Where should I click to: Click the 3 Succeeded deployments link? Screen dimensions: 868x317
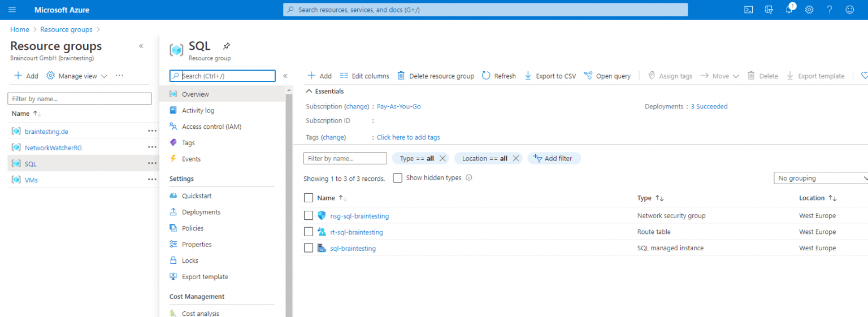point(709,106)
